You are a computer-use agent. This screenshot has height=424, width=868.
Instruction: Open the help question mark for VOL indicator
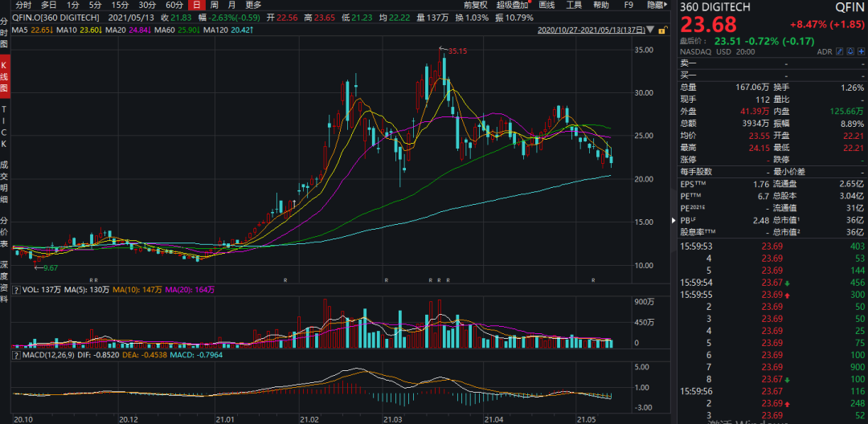click(16, 288)
